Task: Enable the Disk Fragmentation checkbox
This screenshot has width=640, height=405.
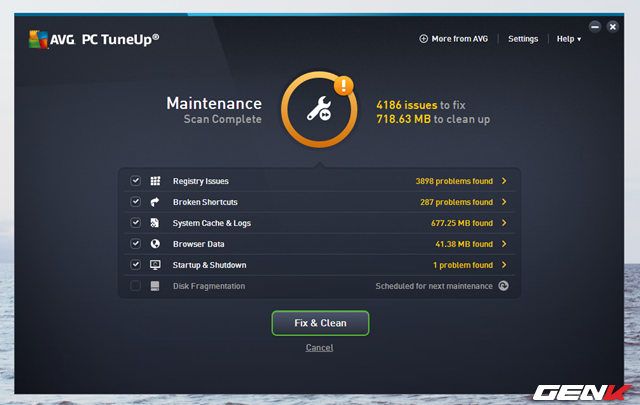Action: [x=135, y=286]
